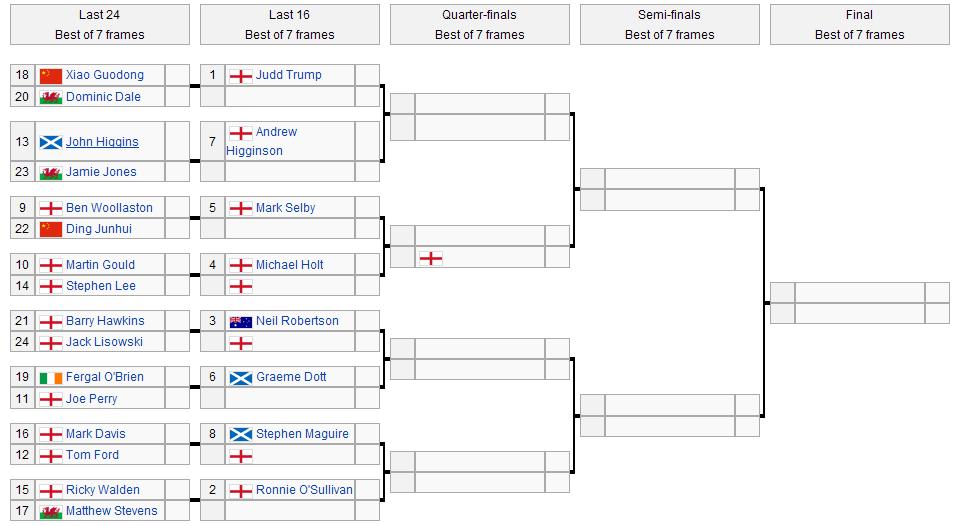Open the John Higgins player link

(x=102, y=142)
